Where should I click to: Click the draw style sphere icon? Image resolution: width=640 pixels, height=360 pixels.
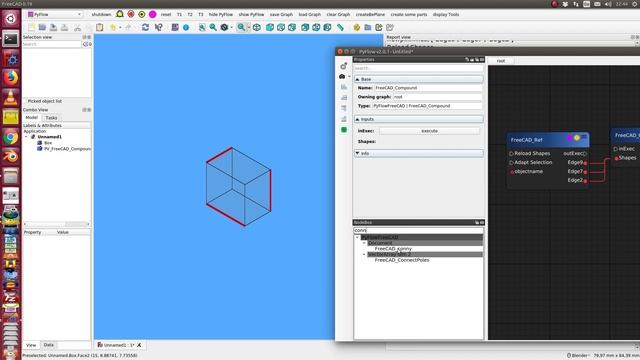coord(224,27)
